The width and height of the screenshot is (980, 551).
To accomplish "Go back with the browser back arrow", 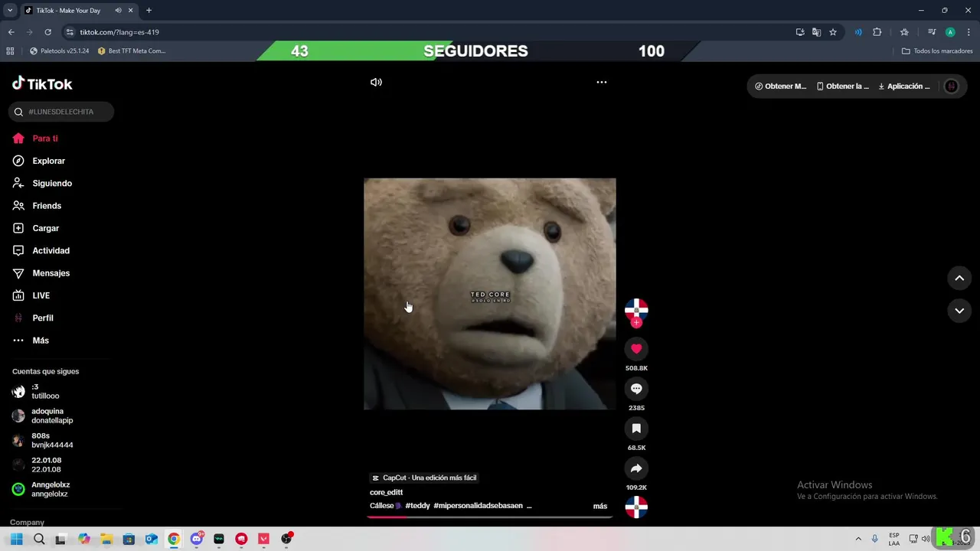I will [x=11, y=32].
